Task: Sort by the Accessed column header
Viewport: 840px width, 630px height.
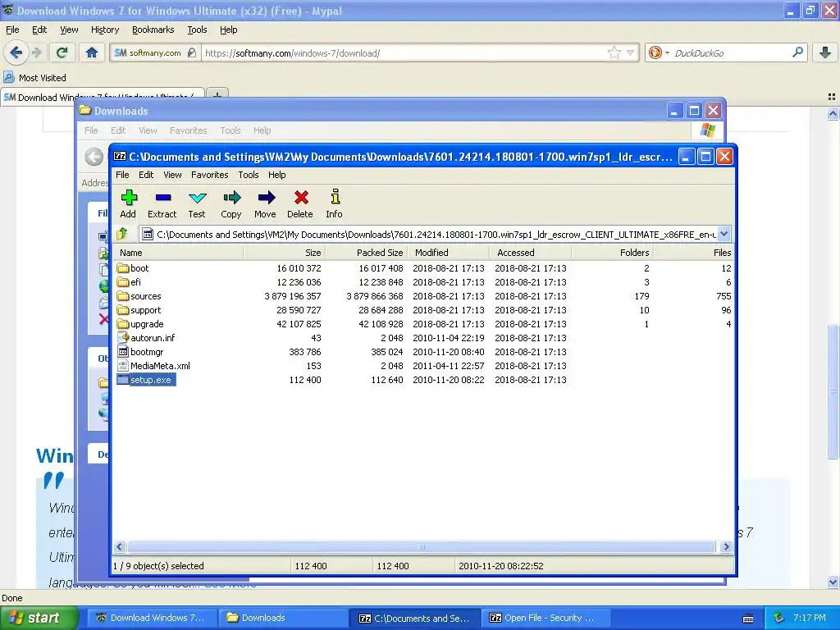Action: tap(531, 253)
